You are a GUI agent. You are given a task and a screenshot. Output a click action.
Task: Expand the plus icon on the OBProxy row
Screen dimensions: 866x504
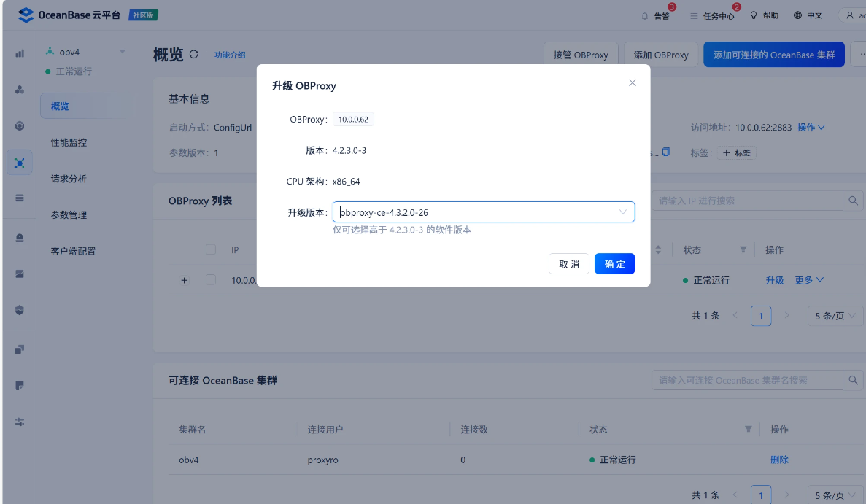tap(184, 279)
